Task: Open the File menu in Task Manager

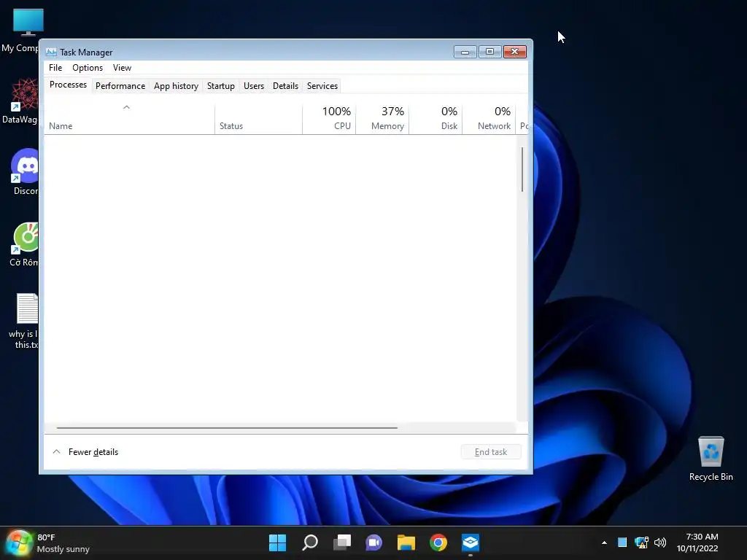Action: click(x=55, y=68)
